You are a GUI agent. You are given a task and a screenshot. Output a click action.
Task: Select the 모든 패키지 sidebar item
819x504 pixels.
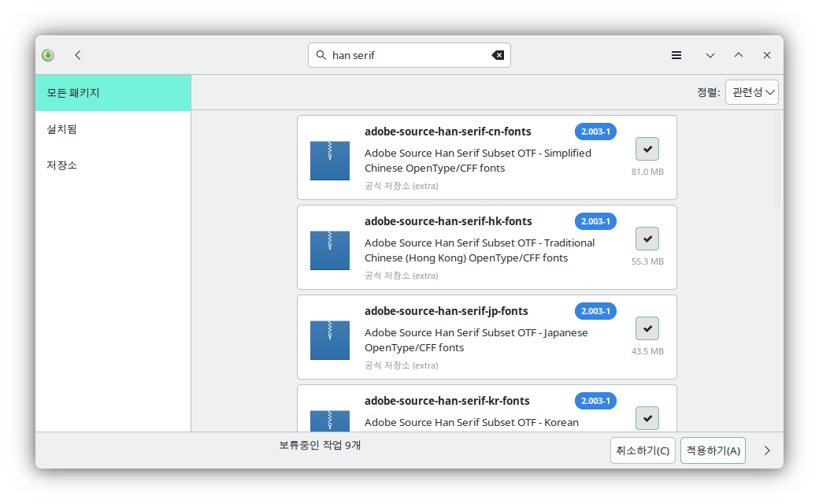[x=113, y=92]
